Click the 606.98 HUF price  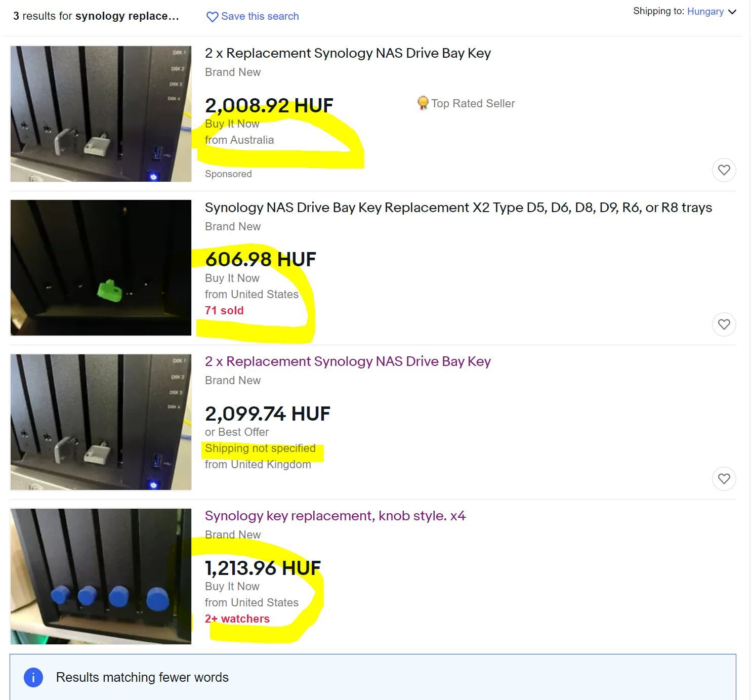point(261,260)
